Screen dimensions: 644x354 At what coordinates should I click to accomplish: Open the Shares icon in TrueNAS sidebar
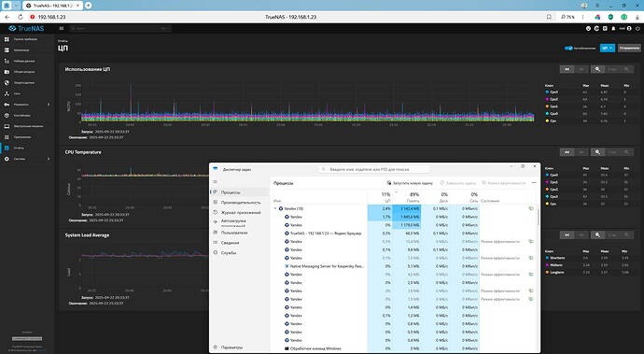7,72
